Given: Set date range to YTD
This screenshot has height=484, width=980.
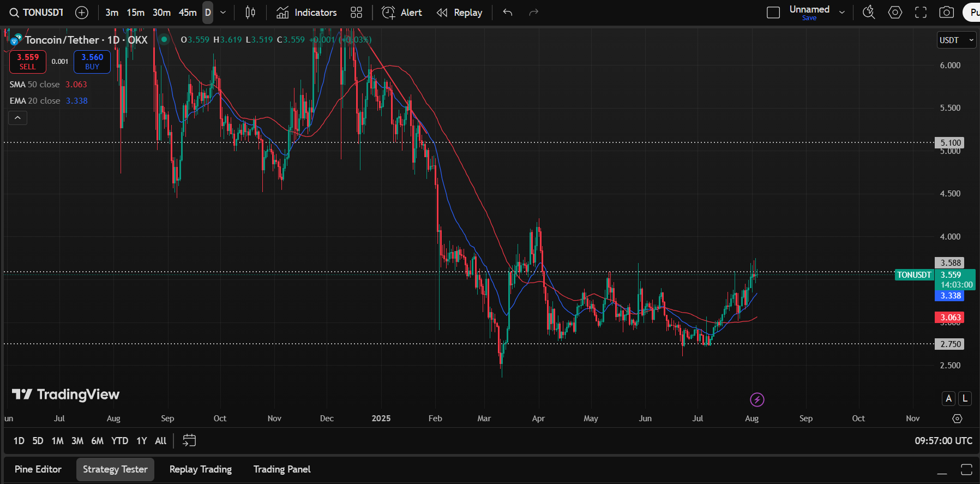Looking at the screenshot, I should [x=120, y=441].
